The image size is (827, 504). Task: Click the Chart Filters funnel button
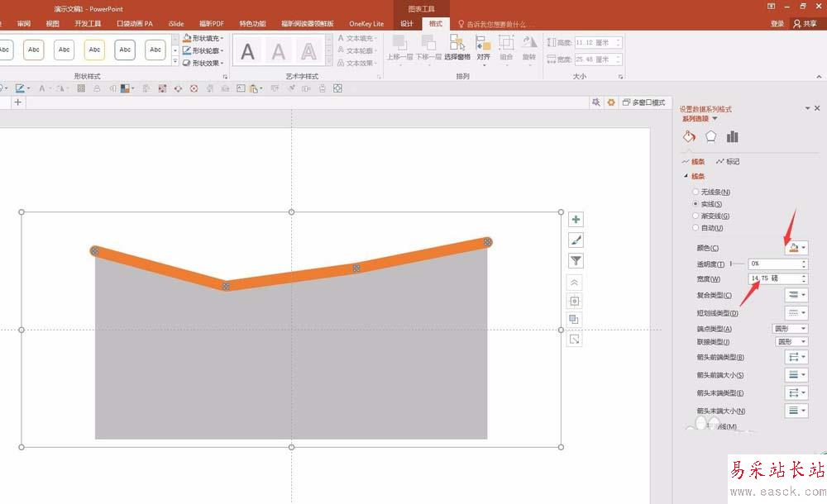coord(576,260)
